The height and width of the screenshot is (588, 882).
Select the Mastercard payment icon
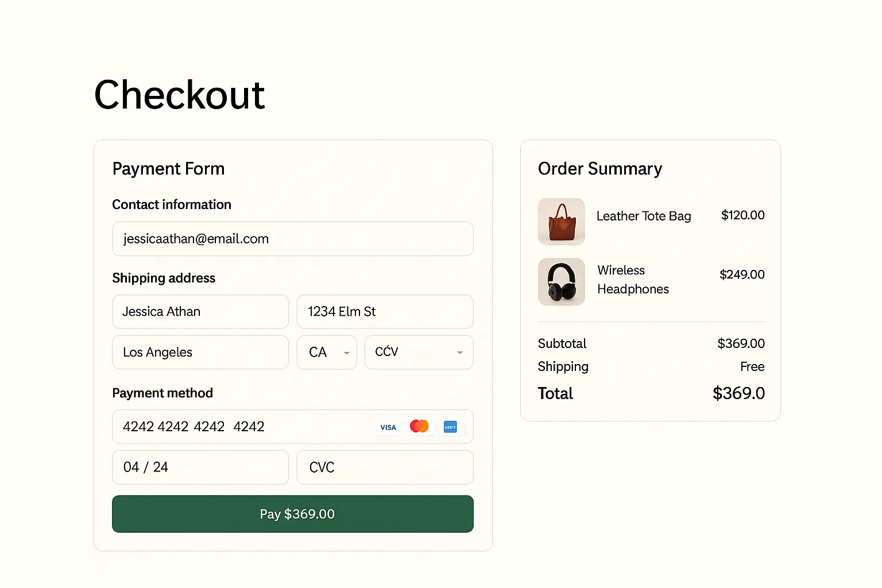[x=419, y=426]
